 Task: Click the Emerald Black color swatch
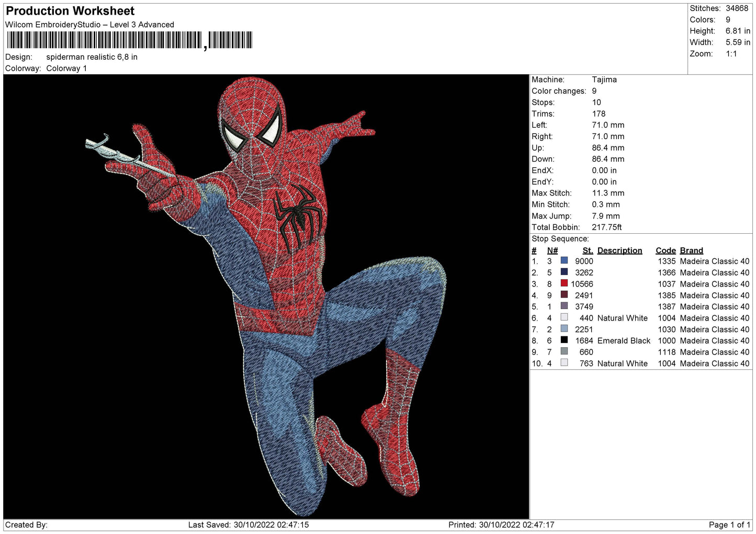[x=564, y=340]
